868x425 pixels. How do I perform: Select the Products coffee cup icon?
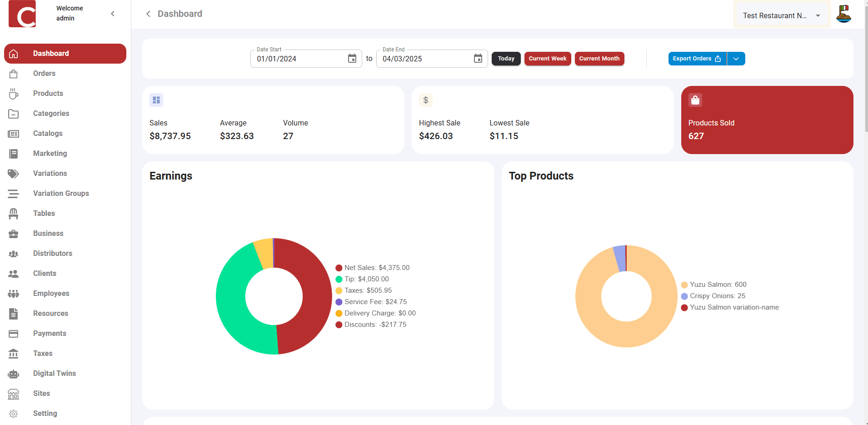click(x=14, y=94)
